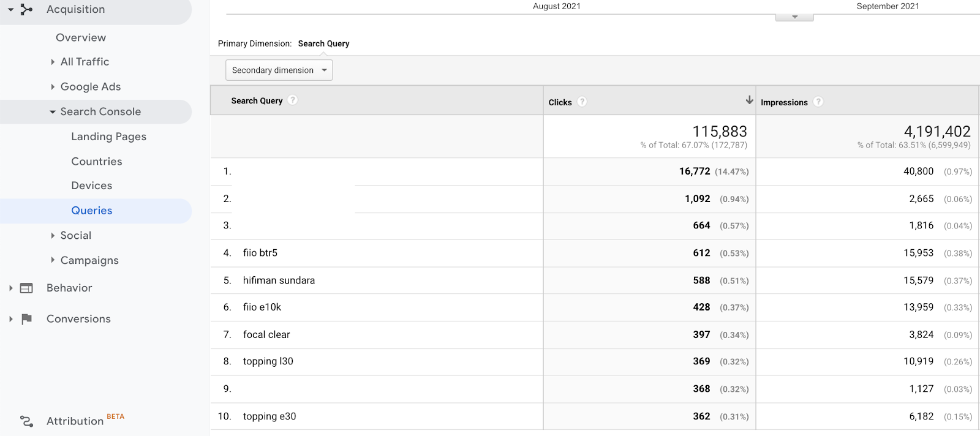Click the Behavior section icon
Screen dimensions: 980x436
26,288
